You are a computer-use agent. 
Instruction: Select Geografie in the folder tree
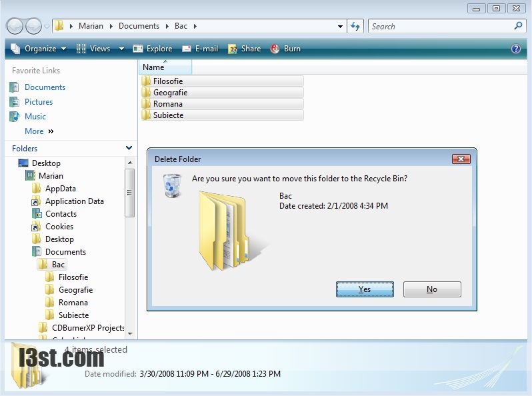tap(75, 290)
